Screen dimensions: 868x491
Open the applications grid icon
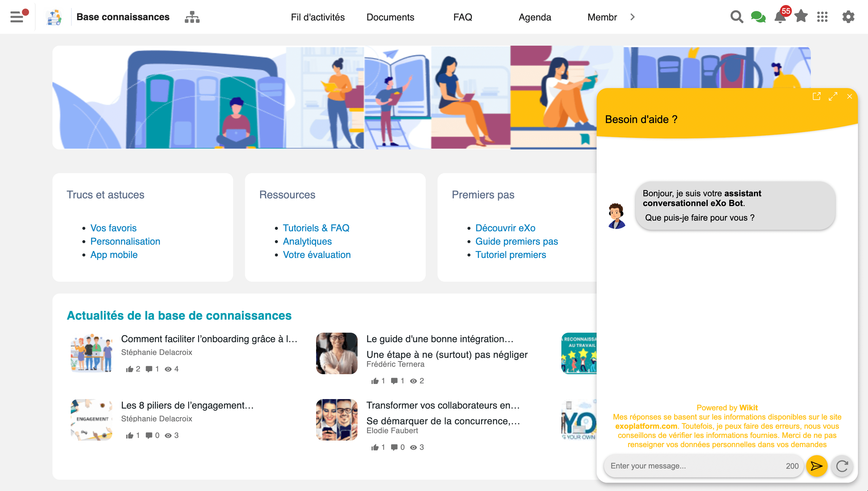[822, 17]
